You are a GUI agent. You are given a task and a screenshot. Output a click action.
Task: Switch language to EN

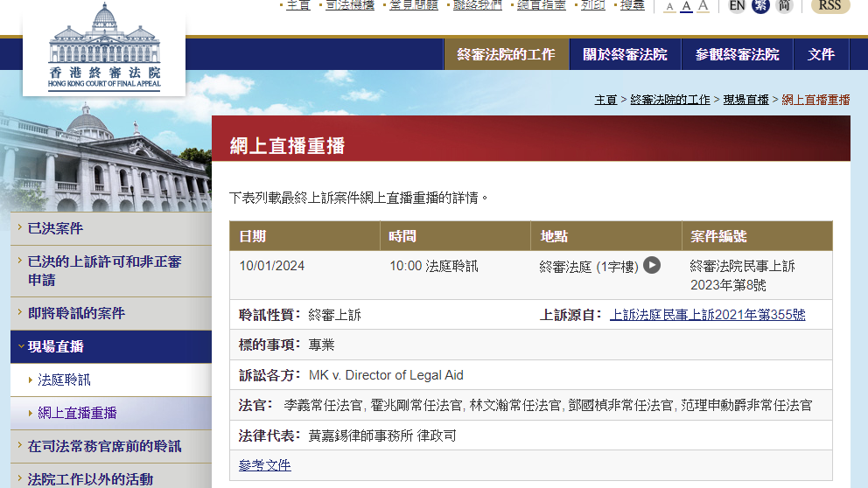click(x=737, y=6)
